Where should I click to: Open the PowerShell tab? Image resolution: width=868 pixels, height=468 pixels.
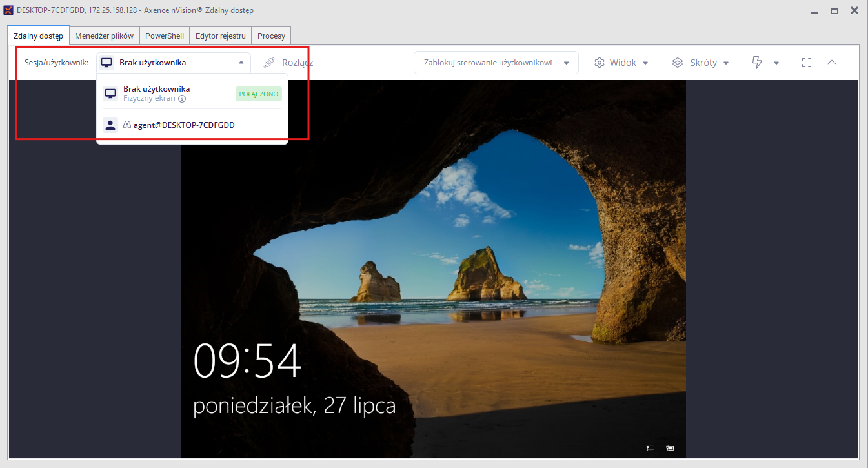(165, 36)
